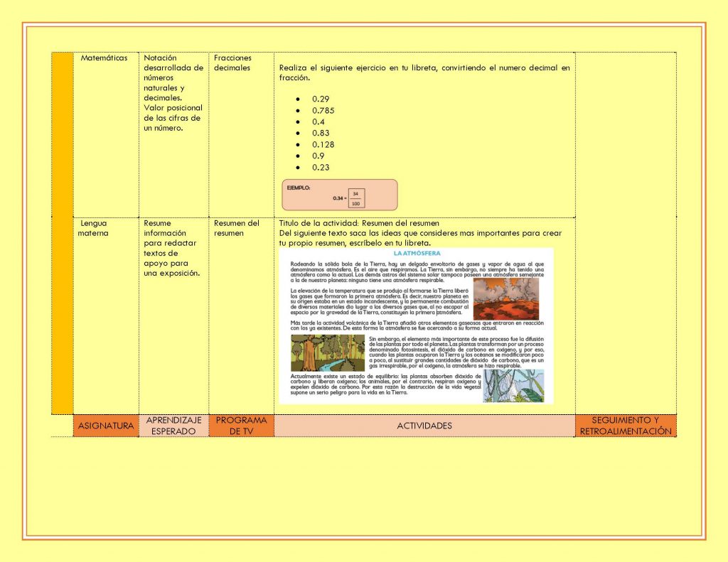The width and height of the screenshot is (728, 562).
Task: Click the paragraph starting 'Sin embargo, el elemento'
Action: tap(456, 352)
